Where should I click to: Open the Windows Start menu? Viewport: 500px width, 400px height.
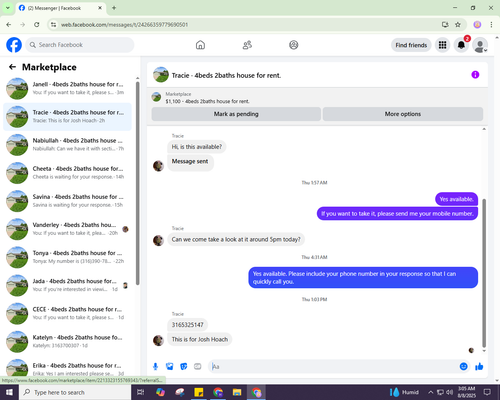tap(9, 392)
